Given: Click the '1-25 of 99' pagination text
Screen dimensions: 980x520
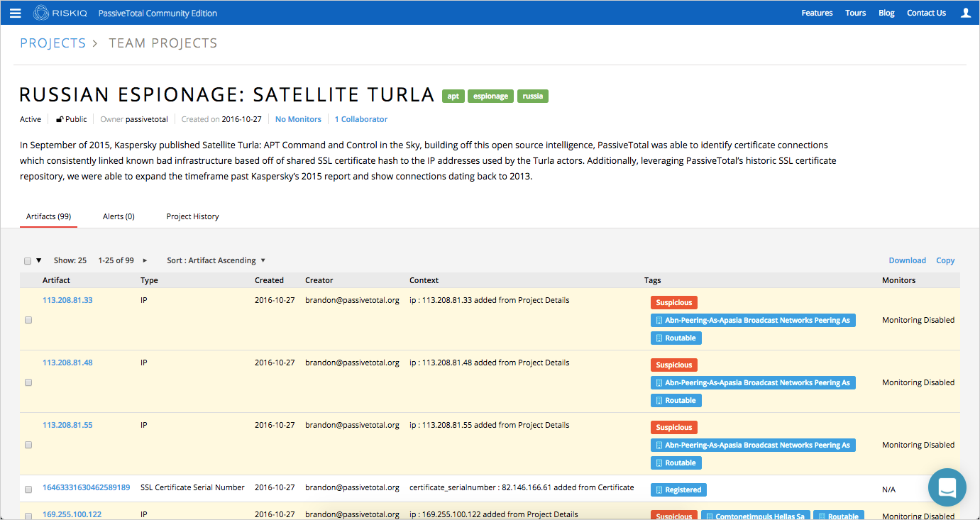Looking at the screenshot, I should [116, 260].
